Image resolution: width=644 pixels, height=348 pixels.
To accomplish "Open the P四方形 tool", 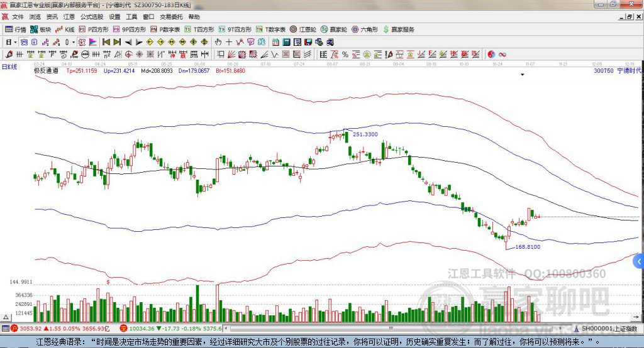I will coord(94,30).
